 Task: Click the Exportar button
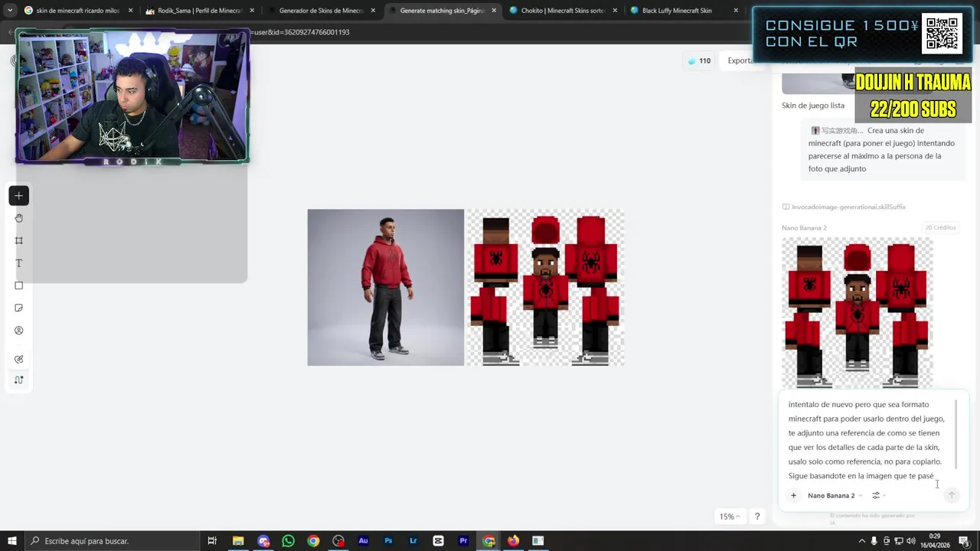tap(740, 60)
